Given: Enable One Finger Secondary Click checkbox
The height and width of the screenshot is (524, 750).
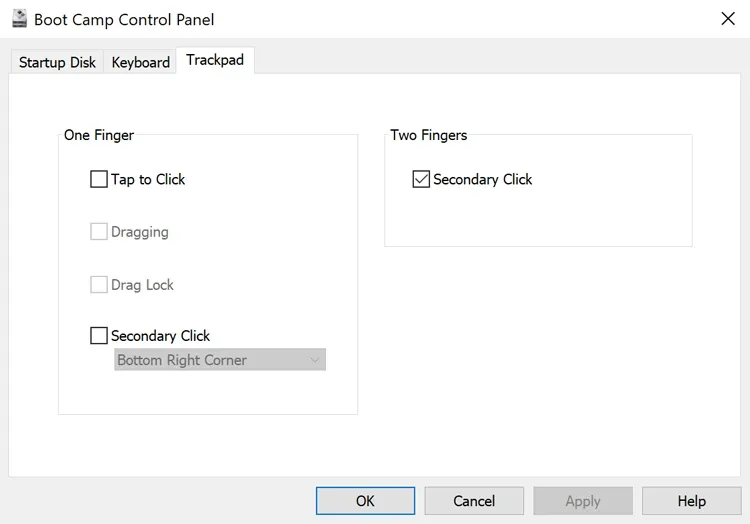Looking at the screenshot, I should (99, 336).
